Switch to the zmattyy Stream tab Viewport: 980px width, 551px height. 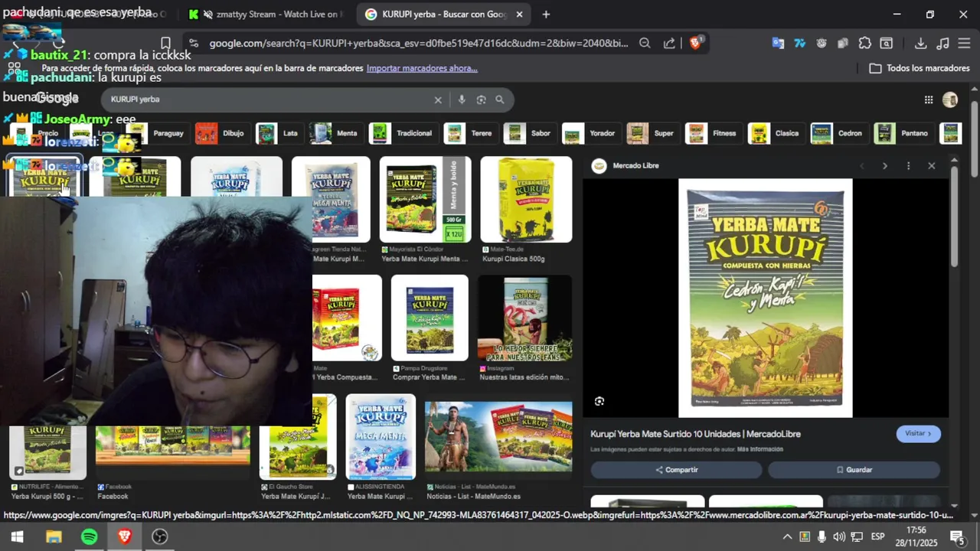269,14
